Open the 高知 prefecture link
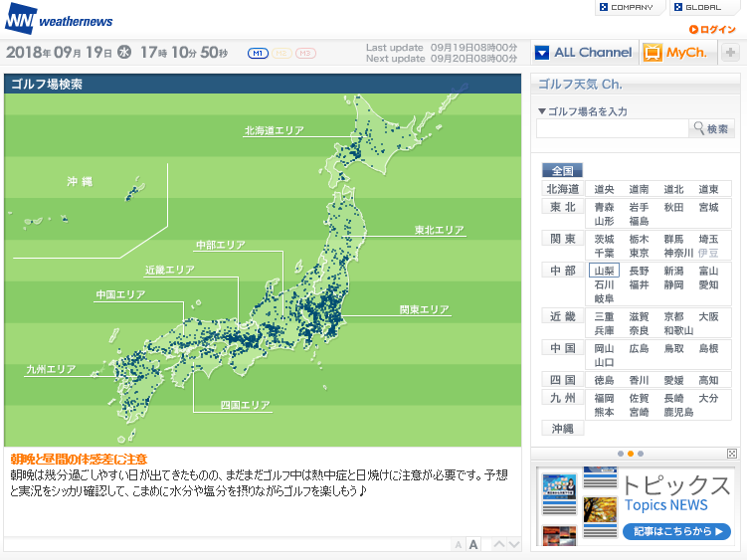747x560 pixels. 708,380
